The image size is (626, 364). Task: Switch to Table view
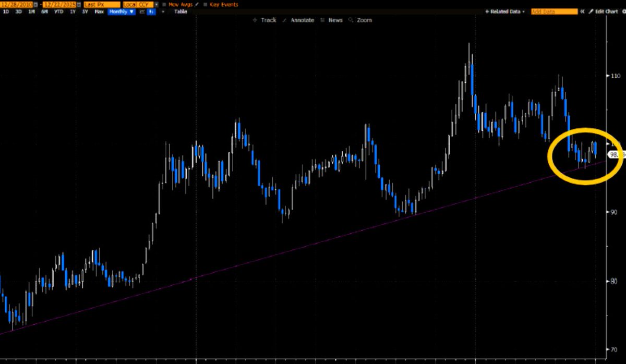[180, 11]
